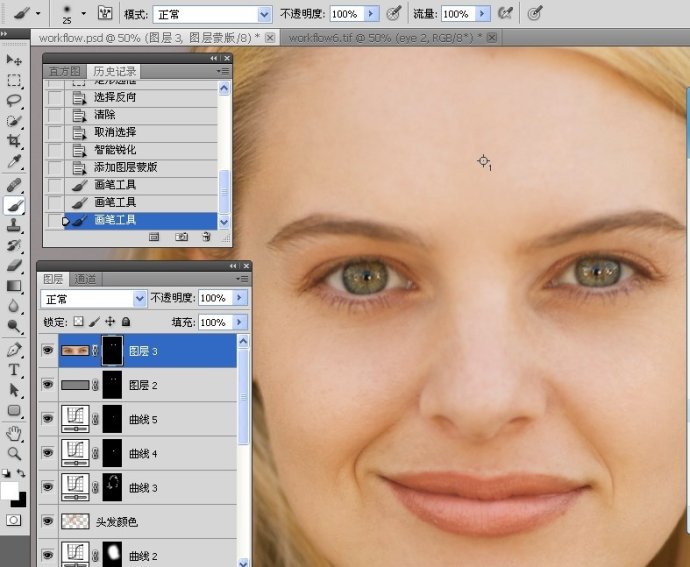Toggle Lock all padlock icon
Viewport: 690px width, 567px height.
coord(126,322)
